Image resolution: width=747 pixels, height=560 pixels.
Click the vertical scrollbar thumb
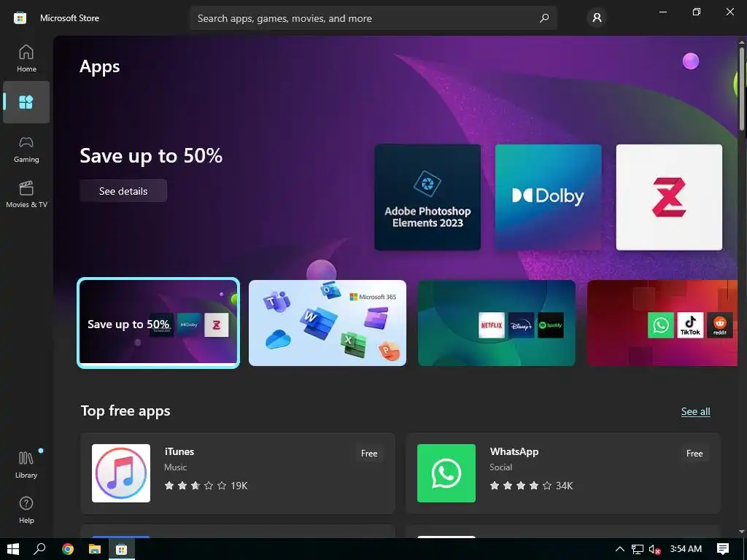(742, 88)
